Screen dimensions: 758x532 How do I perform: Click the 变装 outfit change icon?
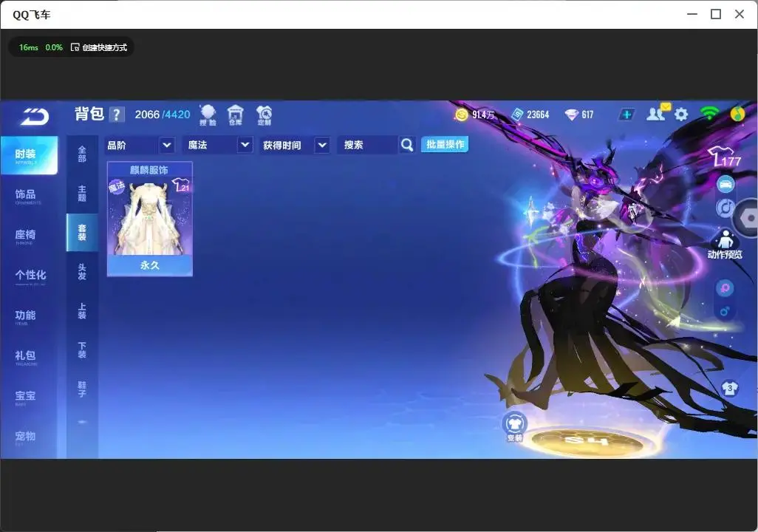(515, 427)
